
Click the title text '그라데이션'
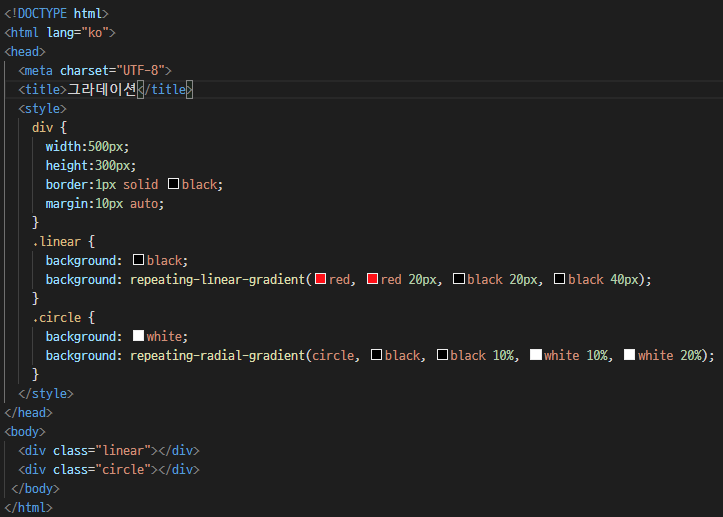(102, 89)
